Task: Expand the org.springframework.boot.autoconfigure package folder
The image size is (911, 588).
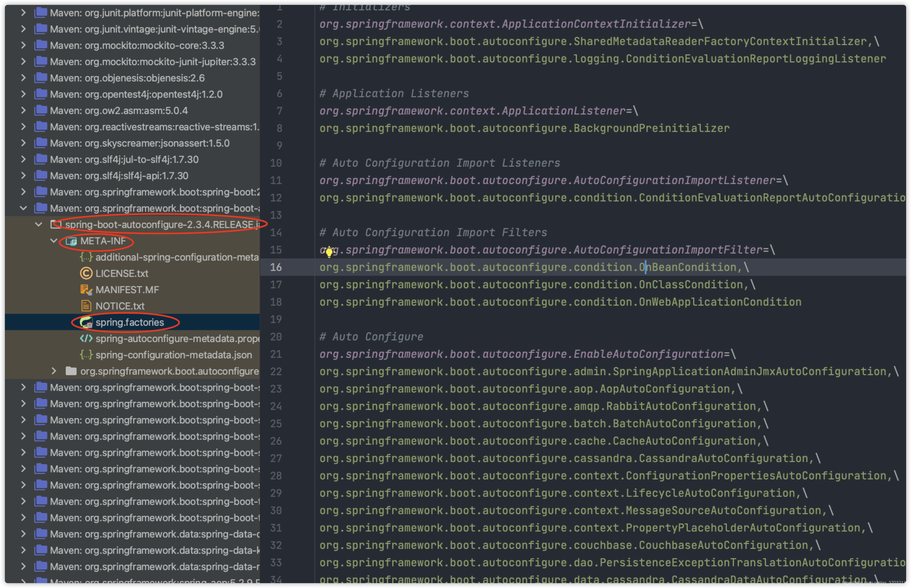Action: [x=54, y=371]
